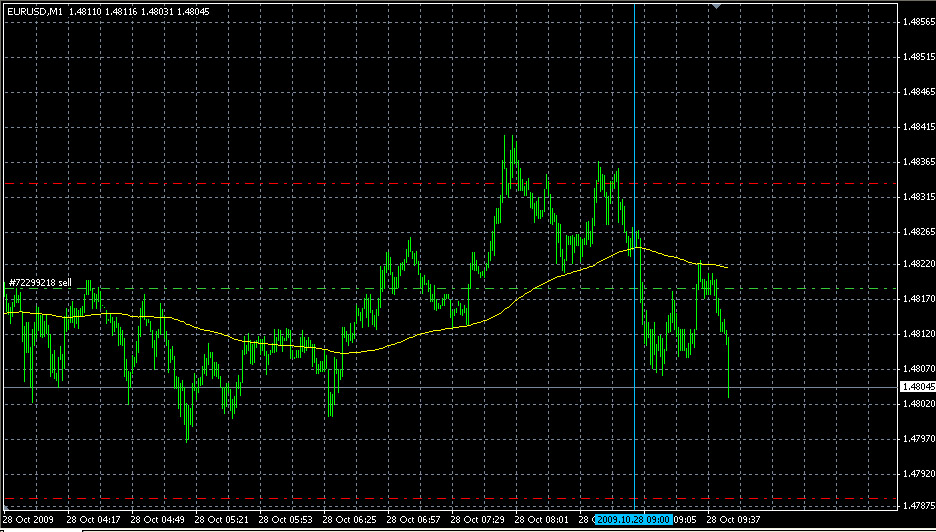Click the 1.48120 price scale label
The image size is (936, 532).
917,334
